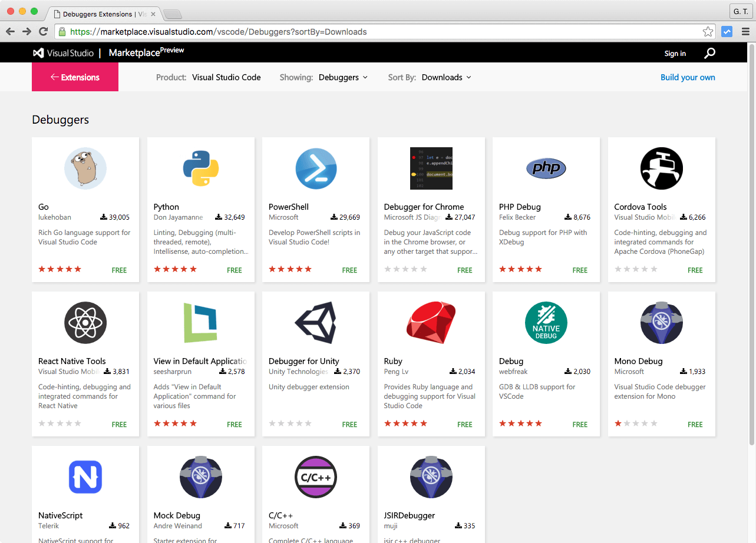The height and width of the screenshot is (543, 756).
Task: Select the C/C++ extension icon
Action: tap(316, 477)
